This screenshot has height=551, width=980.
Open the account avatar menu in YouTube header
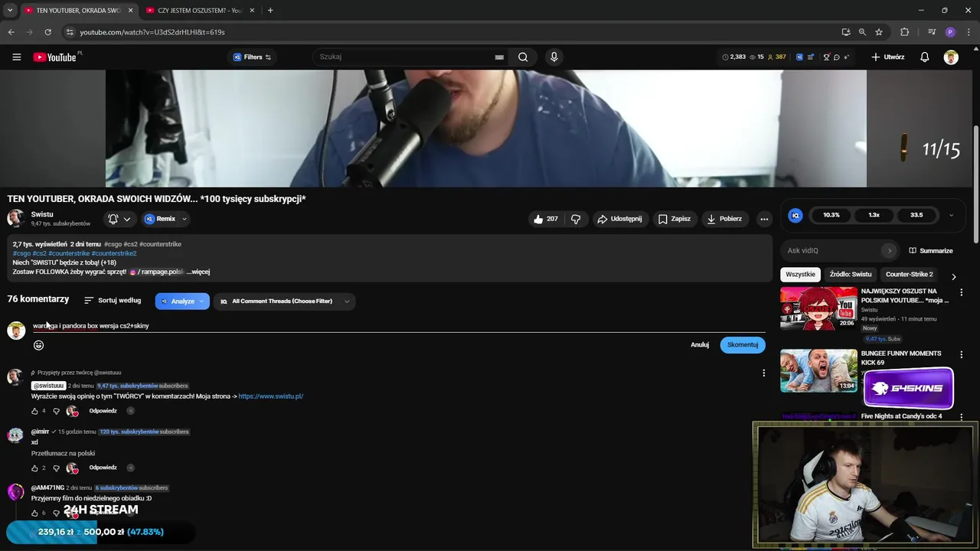pos(951,57)
